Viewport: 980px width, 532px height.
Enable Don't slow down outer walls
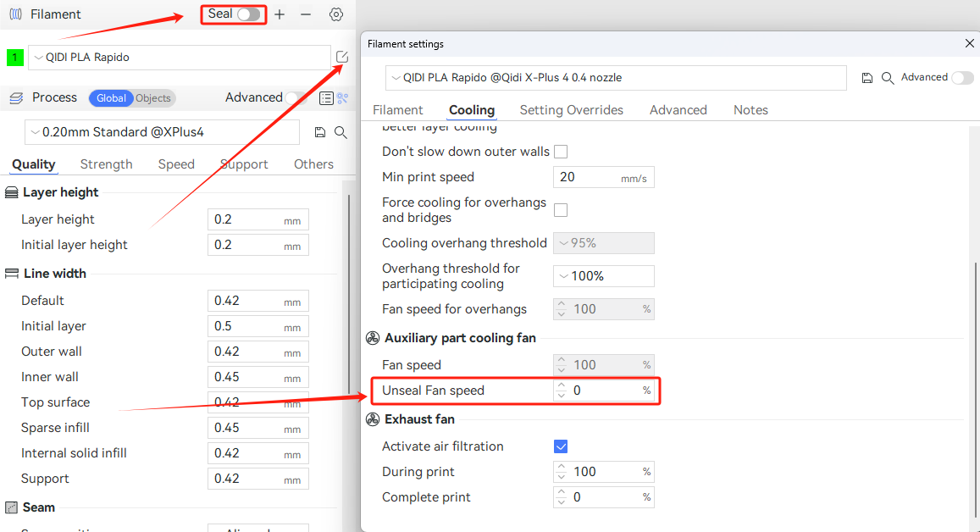click(x=561, y=152)
